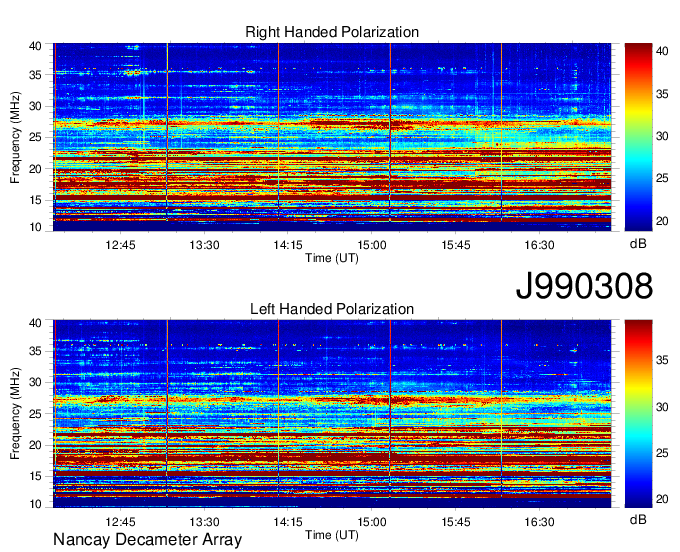Click the 13:30 time tick under upper plot

pos(204,245)
